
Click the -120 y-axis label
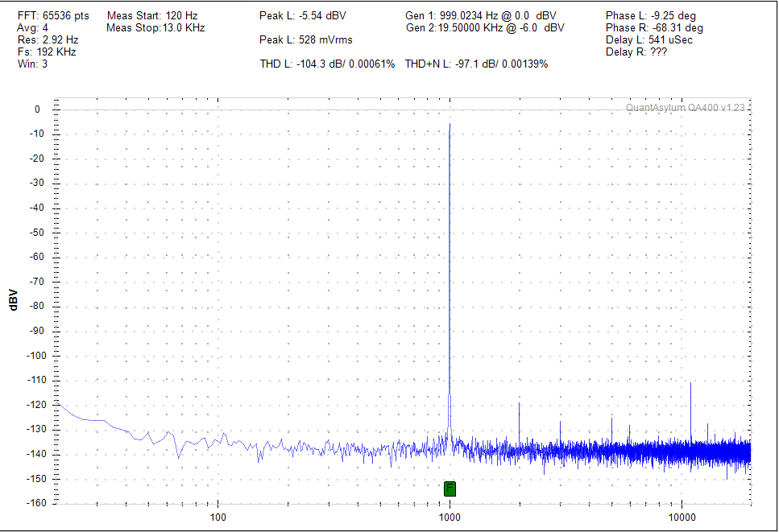[35, 405]
